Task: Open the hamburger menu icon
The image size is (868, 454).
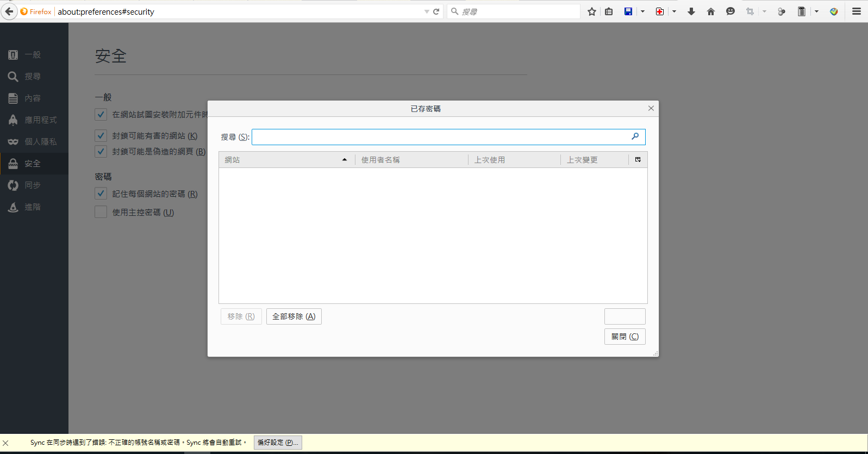Action: [857, 11]
